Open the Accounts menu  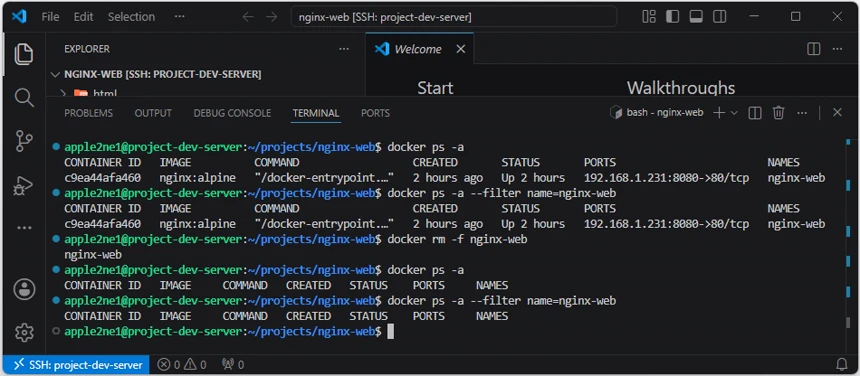tap(24, 289)
